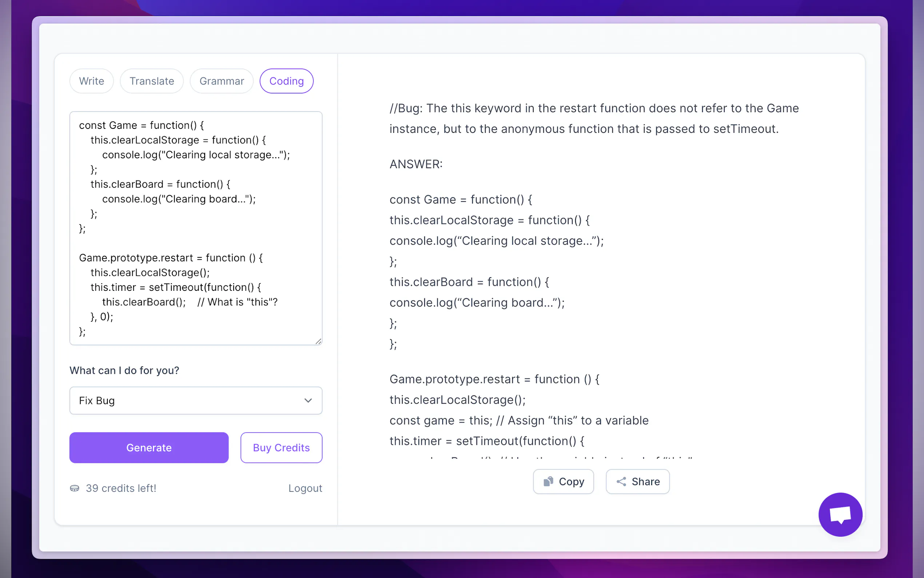Click the coin icon beside credits
This screenshot has width=924, height=578.
[75, 488]
